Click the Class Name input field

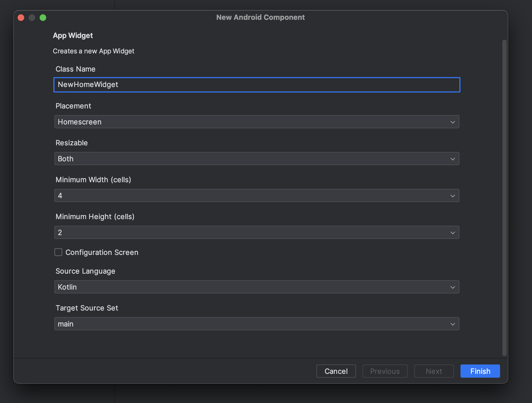click(257, 85)
